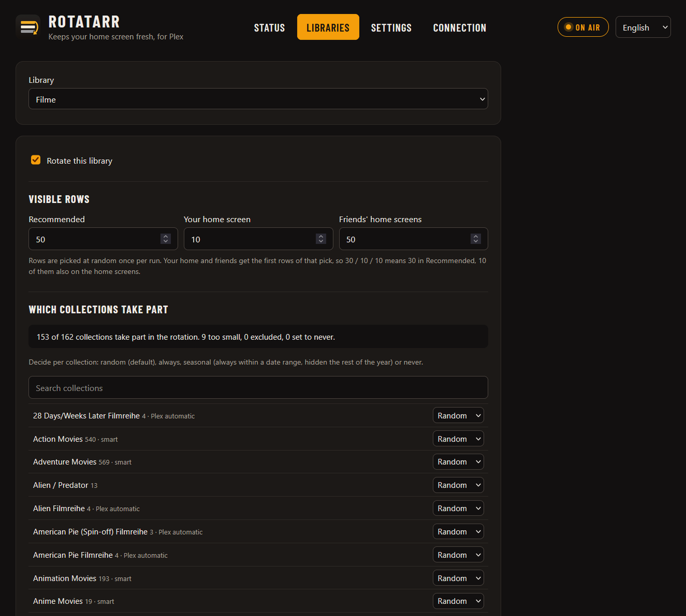Open Random dropdown for Adventure Movies
The image size is (686, 616).
(458, 462)
